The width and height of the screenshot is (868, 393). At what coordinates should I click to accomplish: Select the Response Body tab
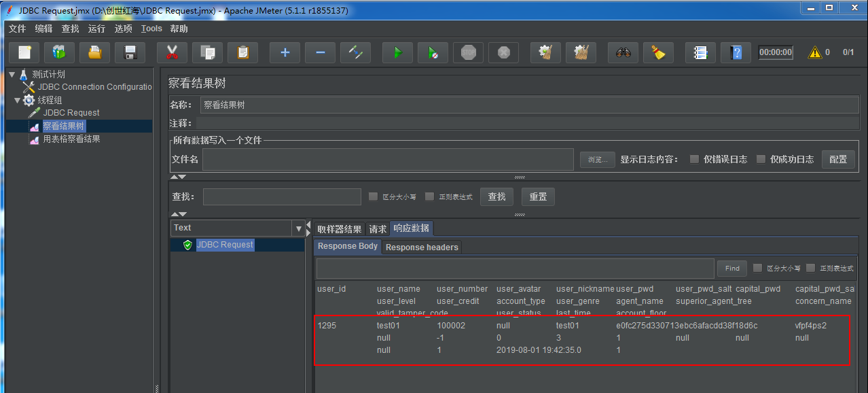(x=348, y=246)
